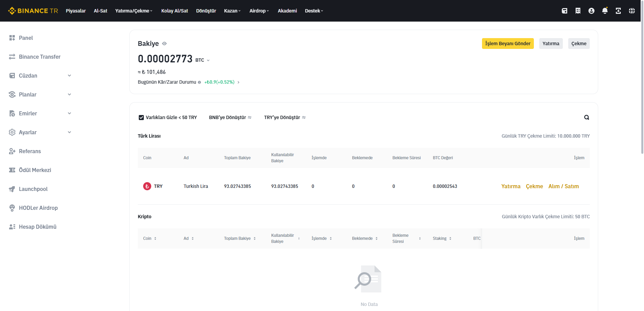644x311 pixels.
Task: Click the Çekme button in the Bakiye card
Action: tap(579, 44)
